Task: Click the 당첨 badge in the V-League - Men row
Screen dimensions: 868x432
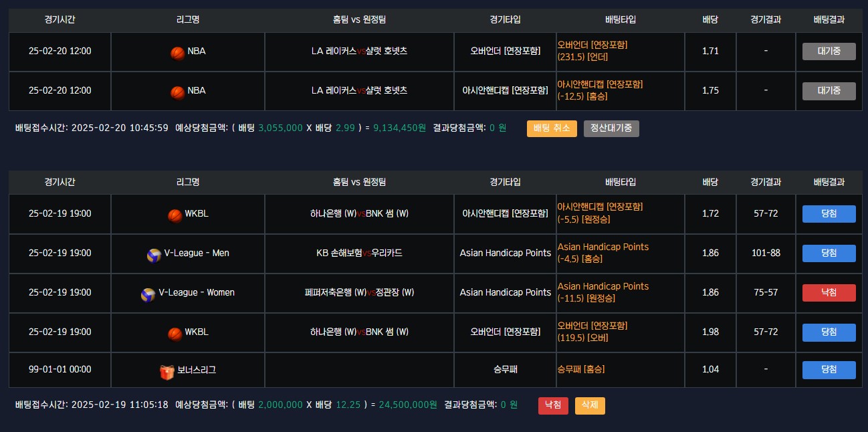Action: tap(829, 253)
